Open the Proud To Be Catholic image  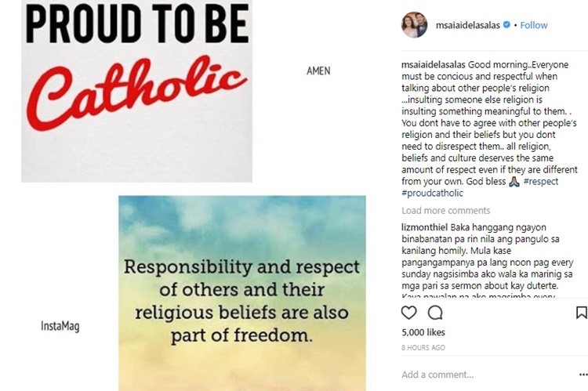[136, 91]
